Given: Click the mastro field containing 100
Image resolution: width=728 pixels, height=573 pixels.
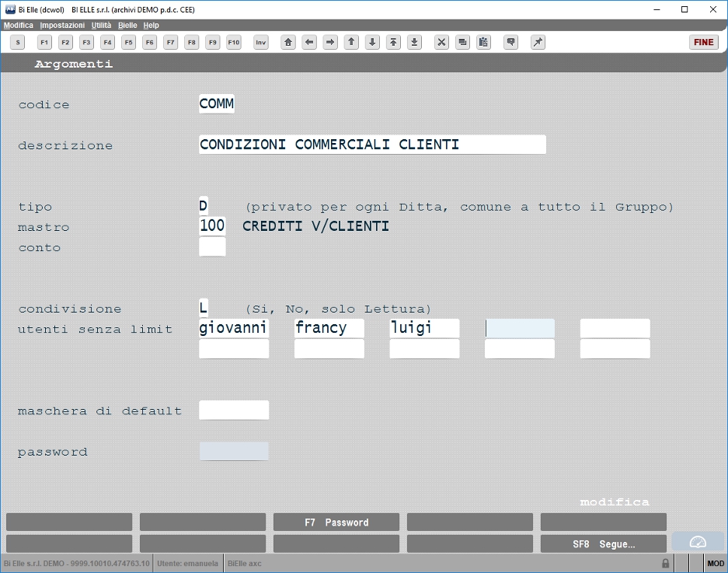Looking at the screenshot, I should 212,225.
